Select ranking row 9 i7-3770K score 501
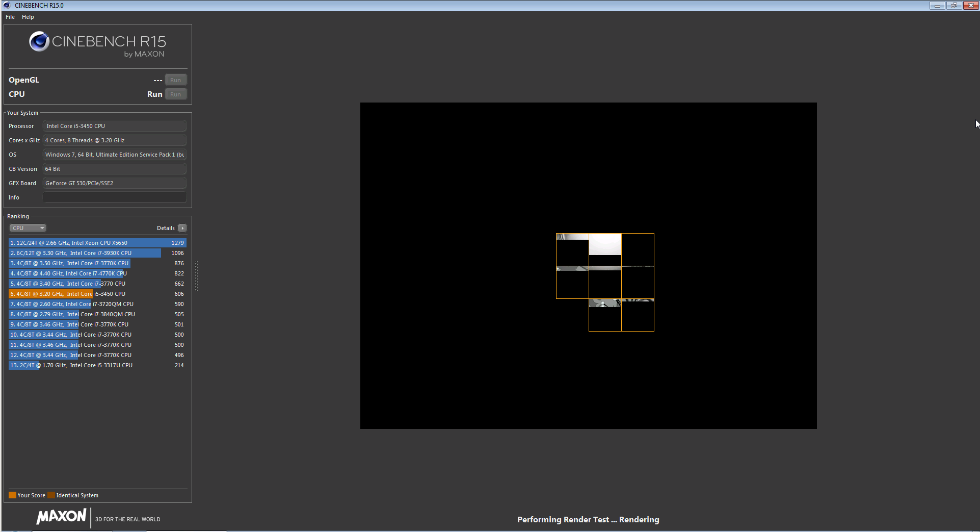The height and width of the screenshot is (532, 980). (x=97, y=324)
